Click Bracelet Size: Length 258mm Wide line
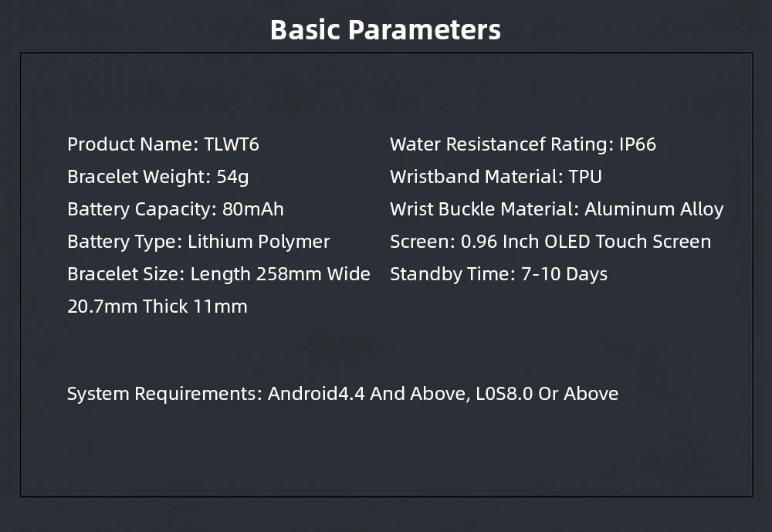 218,274
